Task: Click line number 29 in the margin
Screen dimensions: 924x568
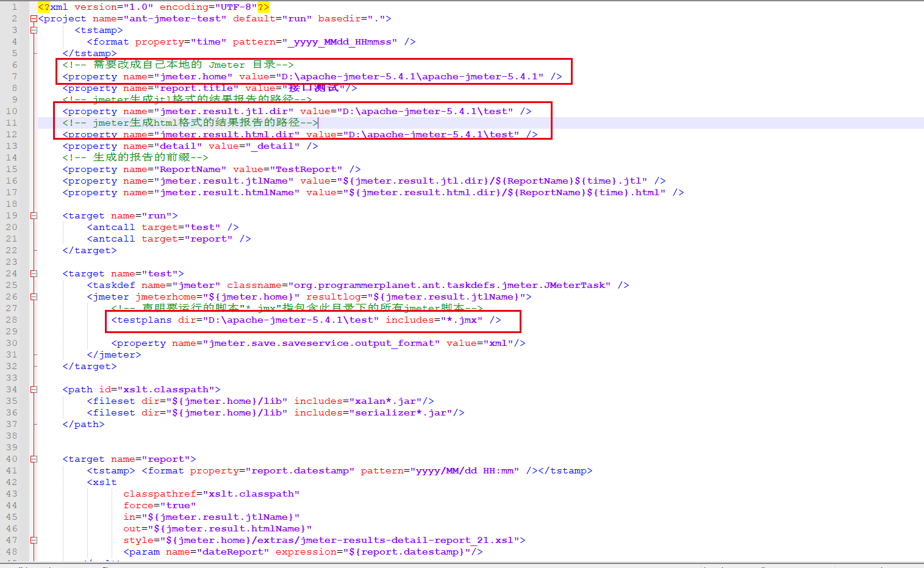Action: pyautogui.click(x=12, y=331)
